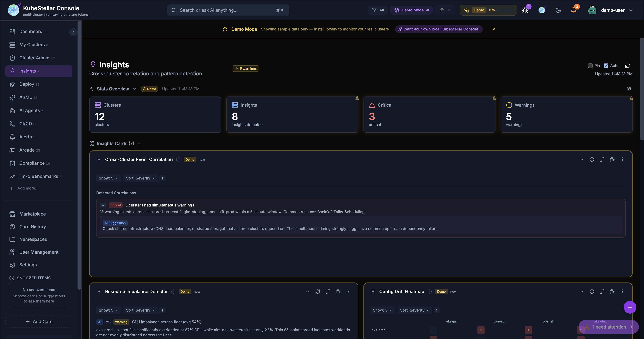
Task: Collapse the Stats Overview section
Action: click(134, 89)
